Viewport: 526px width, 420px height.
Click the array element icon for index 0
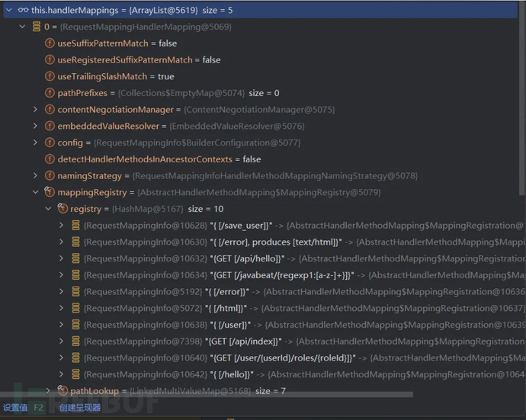37,27
